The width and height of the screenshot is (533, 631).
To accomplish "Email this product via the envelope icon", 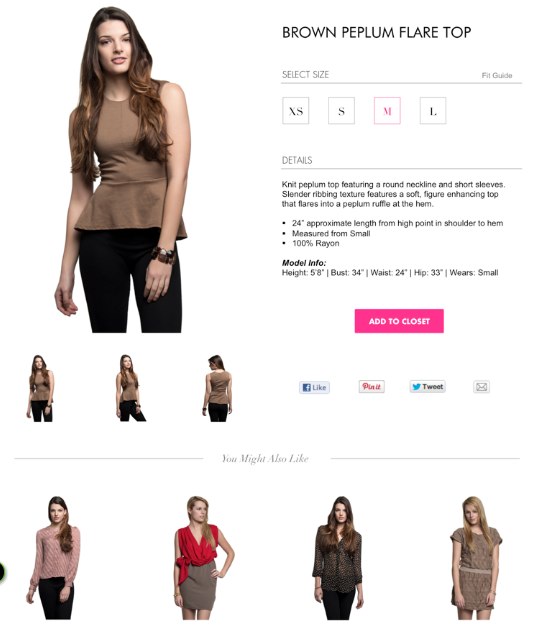I will click(x=481, y=387).
